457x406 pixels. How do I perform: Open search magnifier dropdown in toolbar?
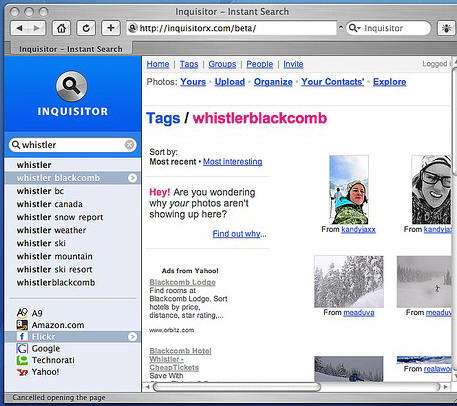[x=354, y=28]
